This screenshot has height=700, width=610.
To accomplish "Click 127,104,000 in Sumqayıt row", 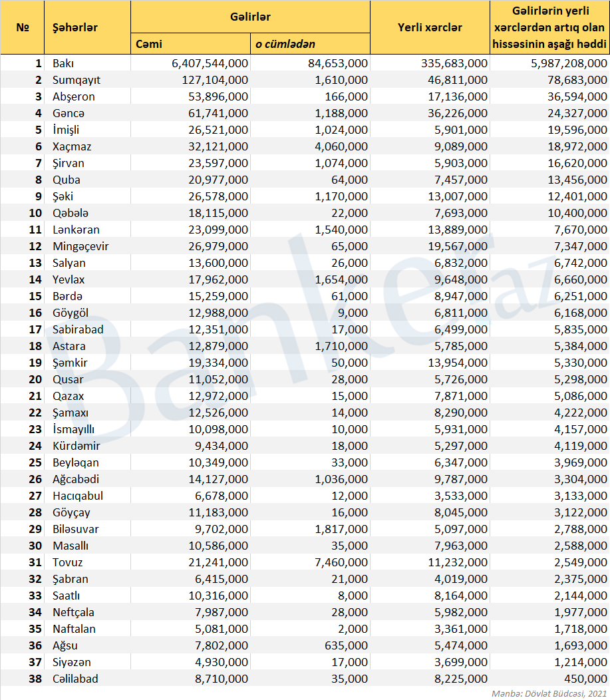I will click(215, 80).
